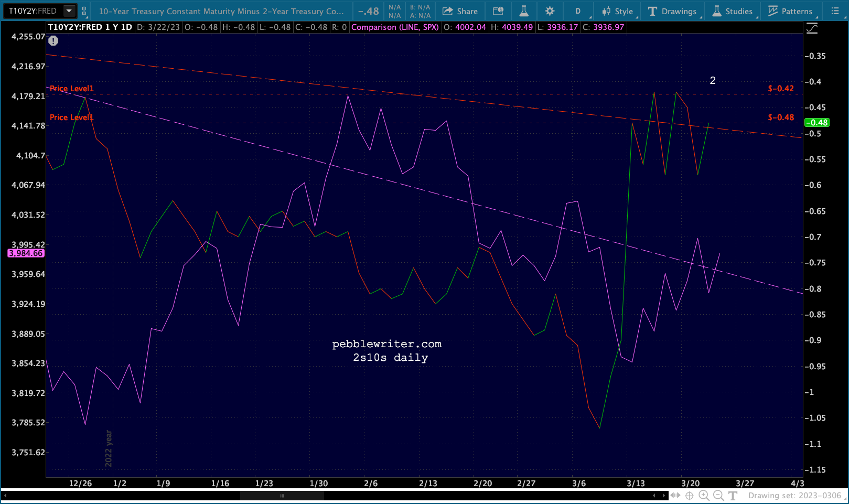The height and width of the screenshot is (504, 849).
Task: Open the D timeframe dropdown
Action: point(578,11)
